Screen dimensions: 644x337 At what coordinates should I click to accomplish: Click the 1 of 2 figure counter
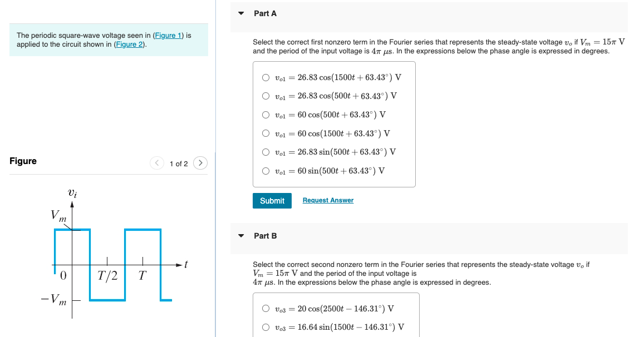179,164
